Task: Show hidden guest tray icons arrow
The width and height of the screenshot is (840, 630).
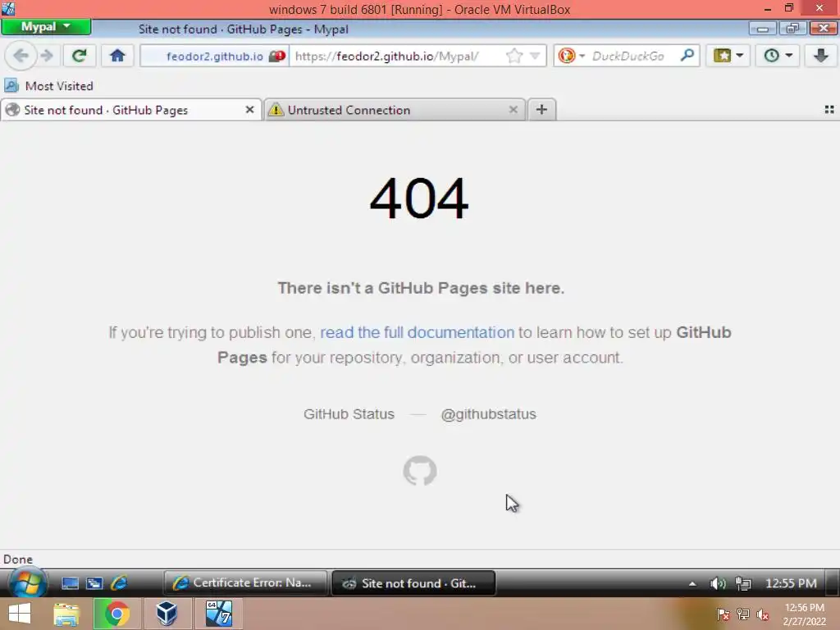Action: 692,583
